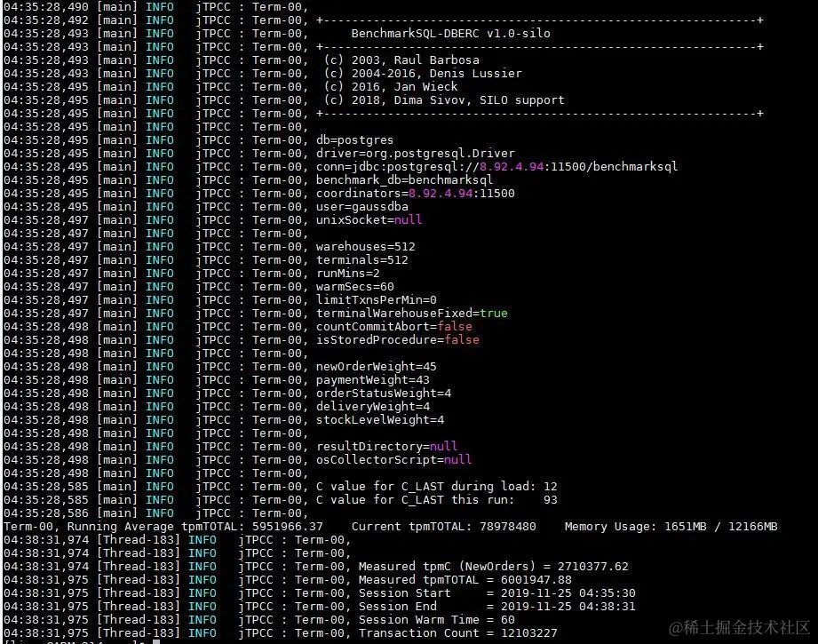
Task: Select osCollectorScript=null entry
Action: pos(393,460)
